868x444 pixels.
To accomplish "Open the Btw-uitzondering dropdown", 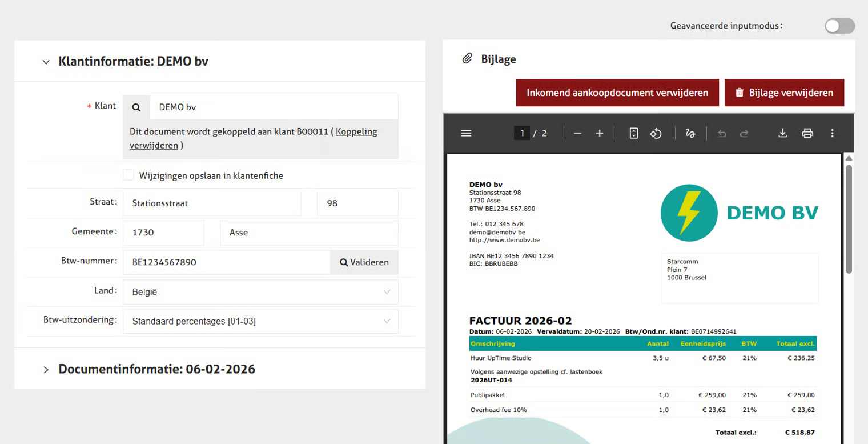I will pyautogui.click(x=260, y=321).
